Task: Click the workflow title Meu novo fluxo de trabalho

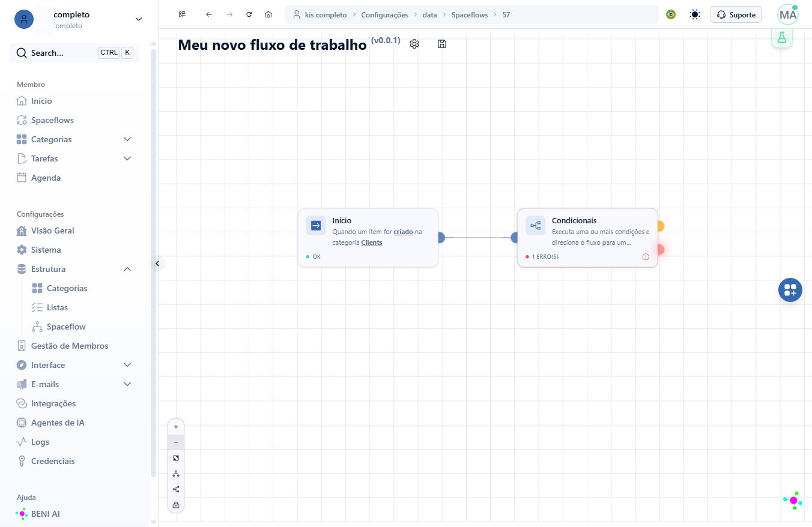Action: pos(272,45)
